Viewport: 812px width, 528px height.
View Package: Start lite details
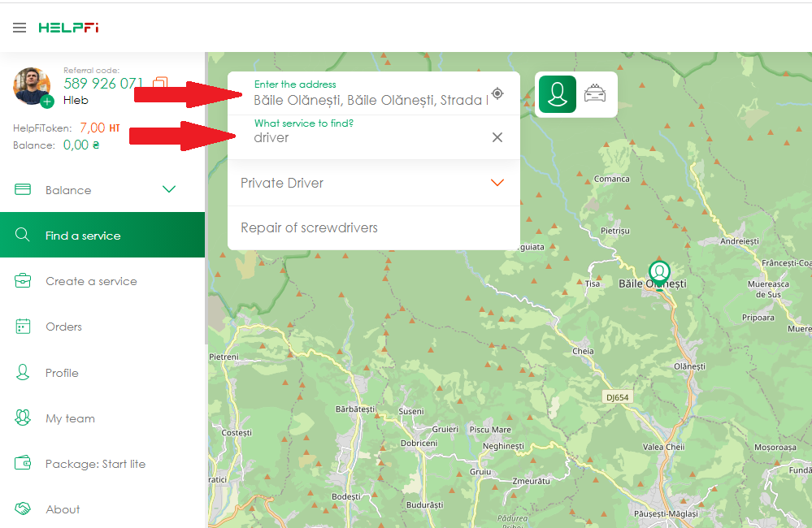point(95,464)
